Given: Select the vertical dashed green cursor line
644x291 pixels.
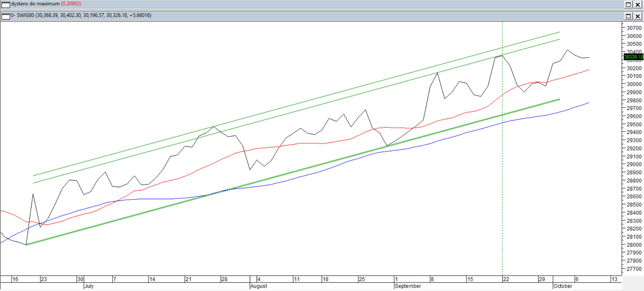Looking at the screenshot, I should click(x=502, y=206).
